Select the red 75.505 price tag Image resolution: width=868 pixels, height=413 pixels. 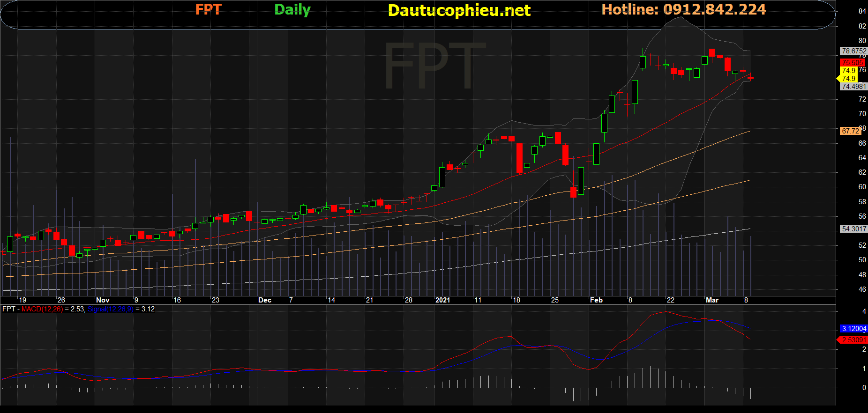pyautogui.click(x=852, y=62)
